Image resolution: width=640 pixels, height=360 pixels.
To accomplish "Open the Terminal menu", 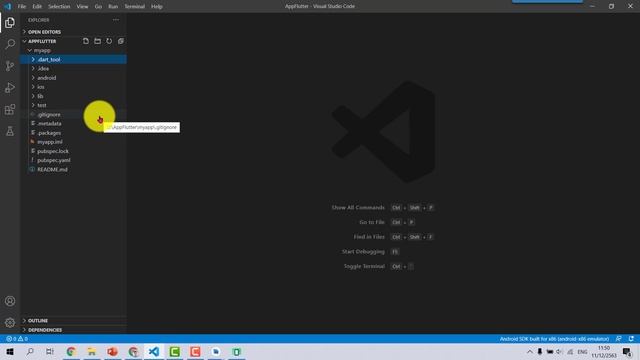I will tap(135, 7).
